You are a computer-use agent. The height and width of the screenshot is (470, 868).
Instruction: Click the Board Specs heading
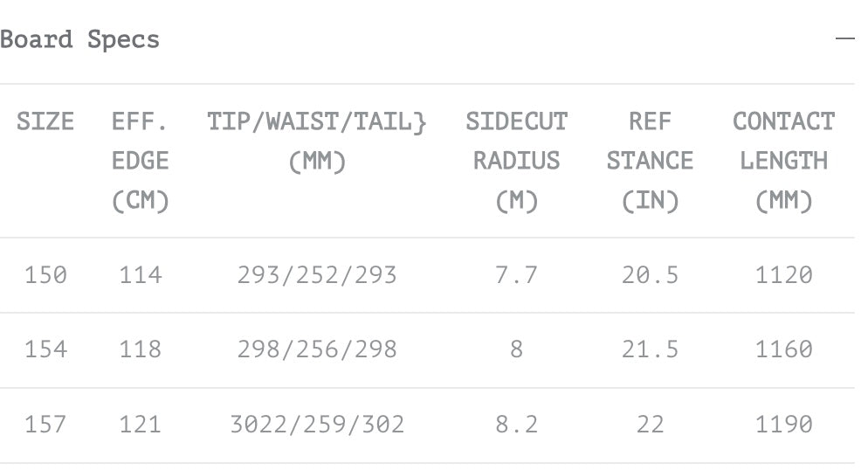coord(80,39)
